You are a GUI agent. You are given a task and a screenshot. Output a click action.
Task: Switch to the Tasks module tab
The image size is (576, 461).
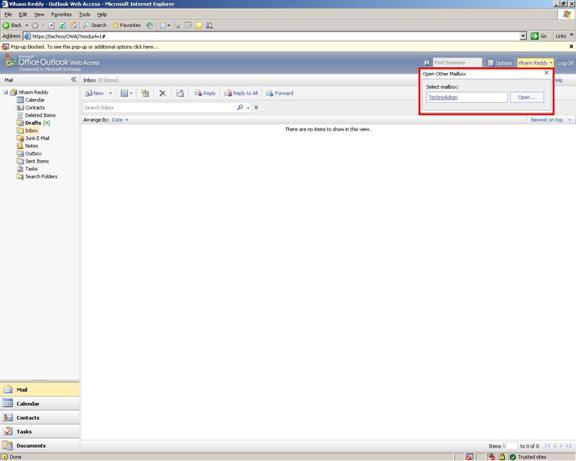point(40,432)
